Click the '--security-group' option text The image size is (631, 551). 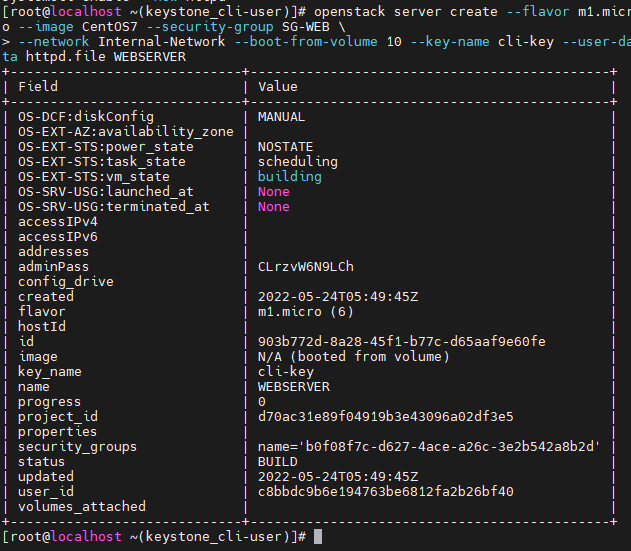pyautogui.click(x=210, y=27)
